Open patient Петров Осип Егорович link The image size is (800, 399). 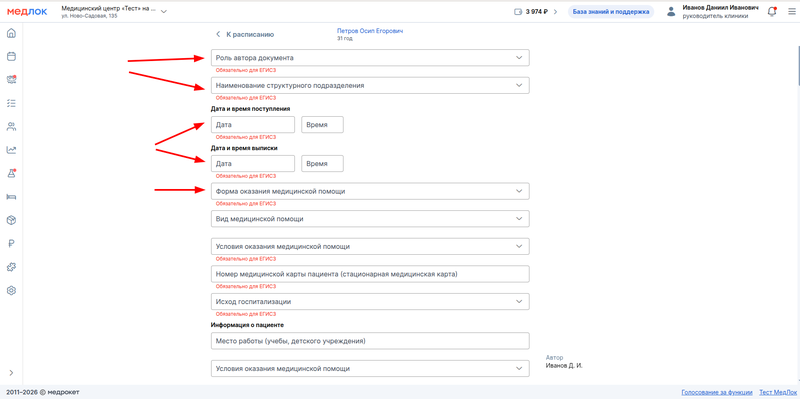click(370, 31)
